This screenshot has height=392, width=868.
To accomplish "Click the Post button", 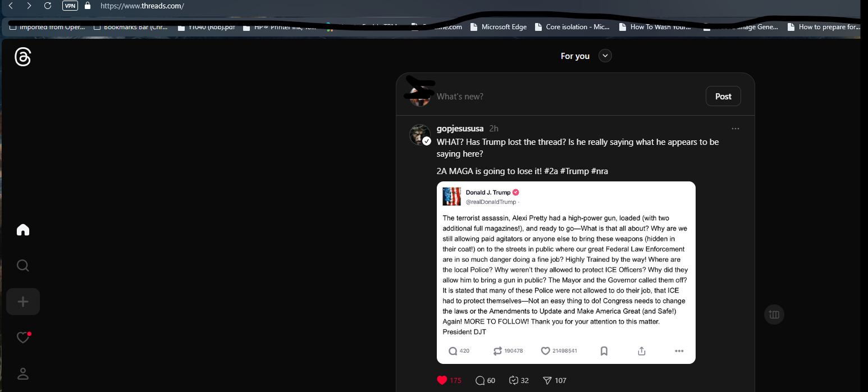I will 723,96.
